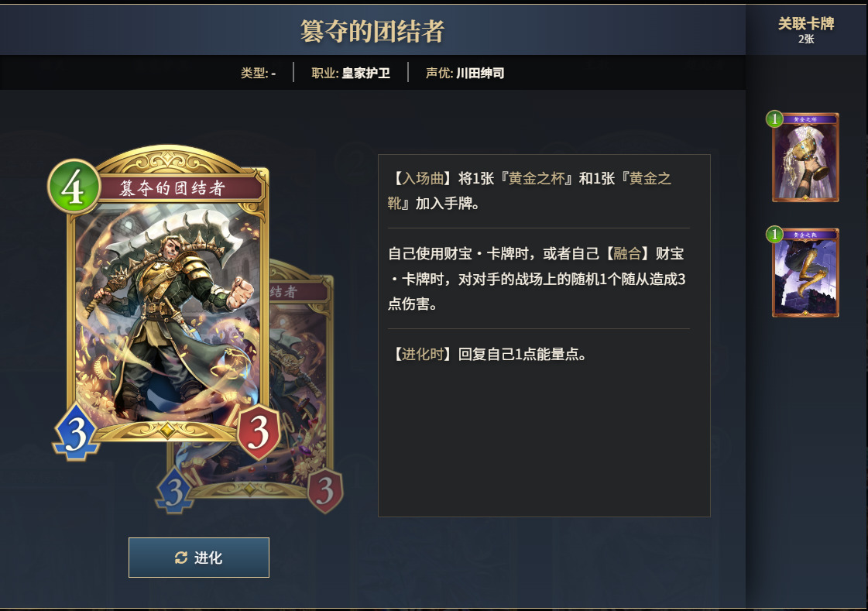Click the blue attack 3 icon on front card

[76, 433]
